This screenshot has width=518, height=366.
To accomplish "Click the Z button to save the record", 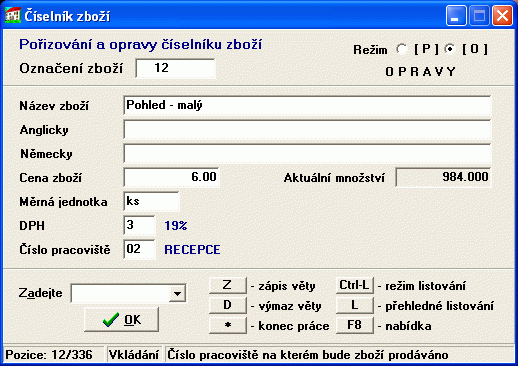I will (228, 285).
